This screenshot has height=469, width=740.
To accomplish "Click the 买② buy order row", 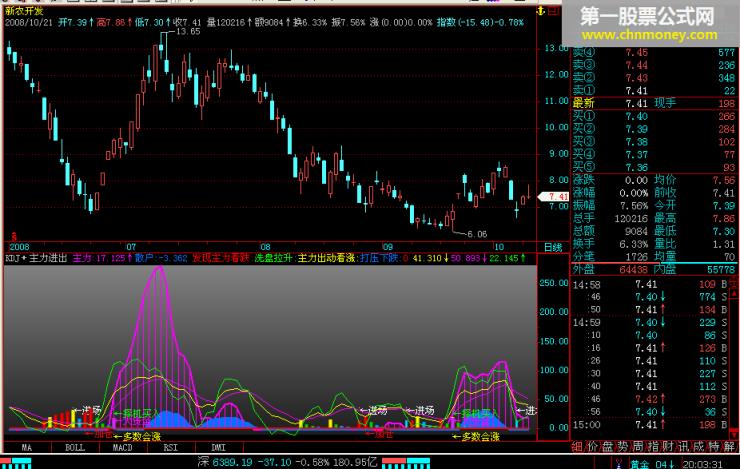I will tap(654, 129).
